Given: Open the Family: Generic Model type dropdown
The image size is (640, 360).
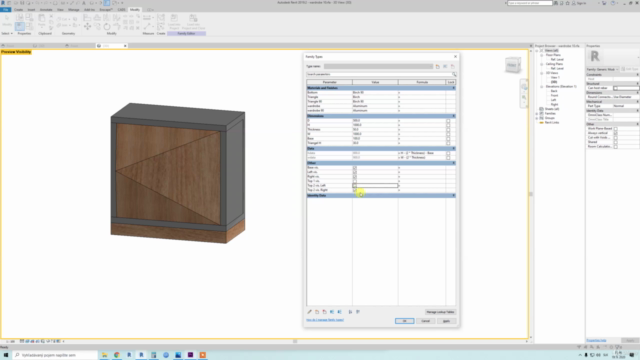Looking at the screenshot, I should [603, 69].
